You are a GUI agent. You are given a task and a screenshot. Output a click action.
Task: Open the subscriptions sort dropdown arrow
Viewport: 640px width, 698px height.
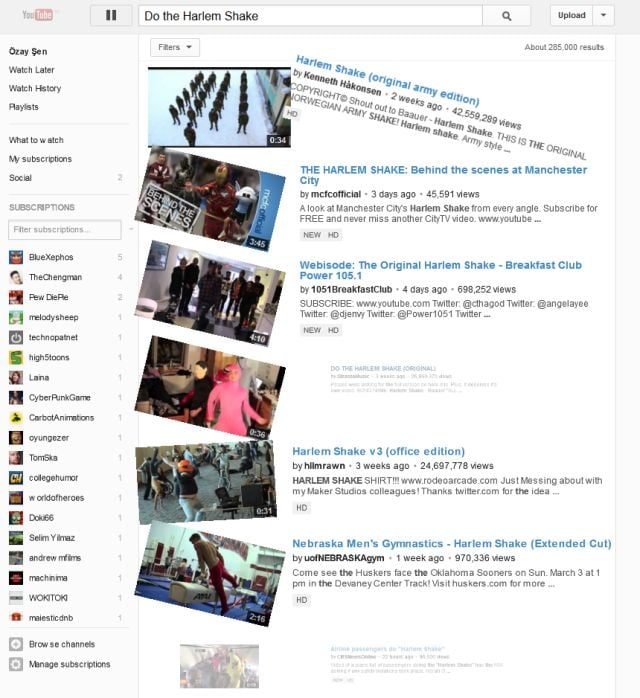[131, 229]
